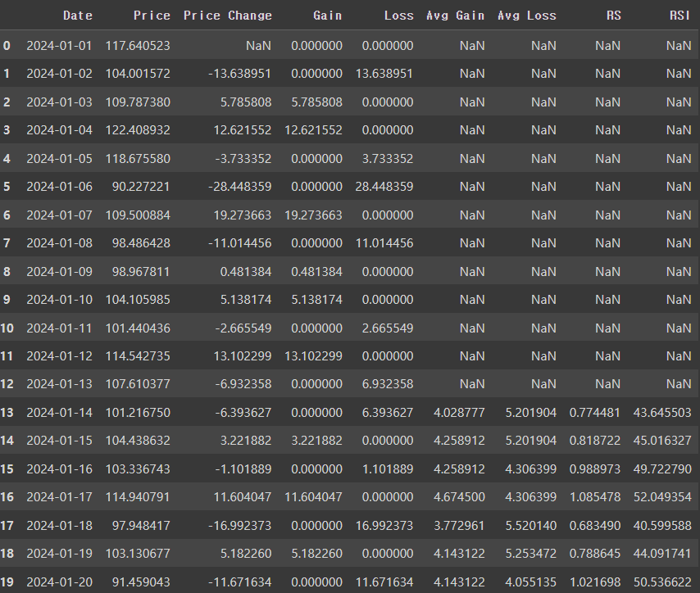Click RSI value 40.599588
Image resolution: width=700 pixels, height=593 pixels.
click(662, 526)
